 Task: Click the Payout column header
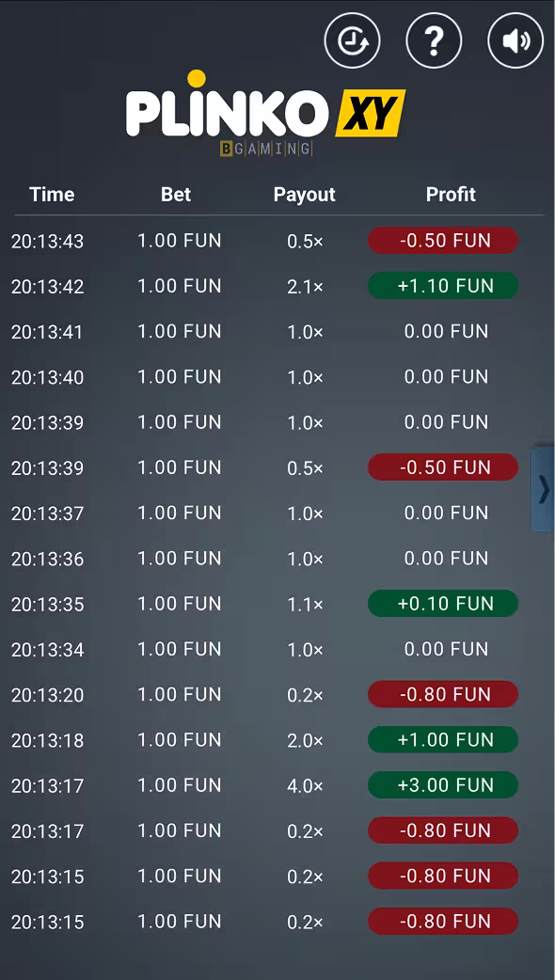(x=305, y=195)
